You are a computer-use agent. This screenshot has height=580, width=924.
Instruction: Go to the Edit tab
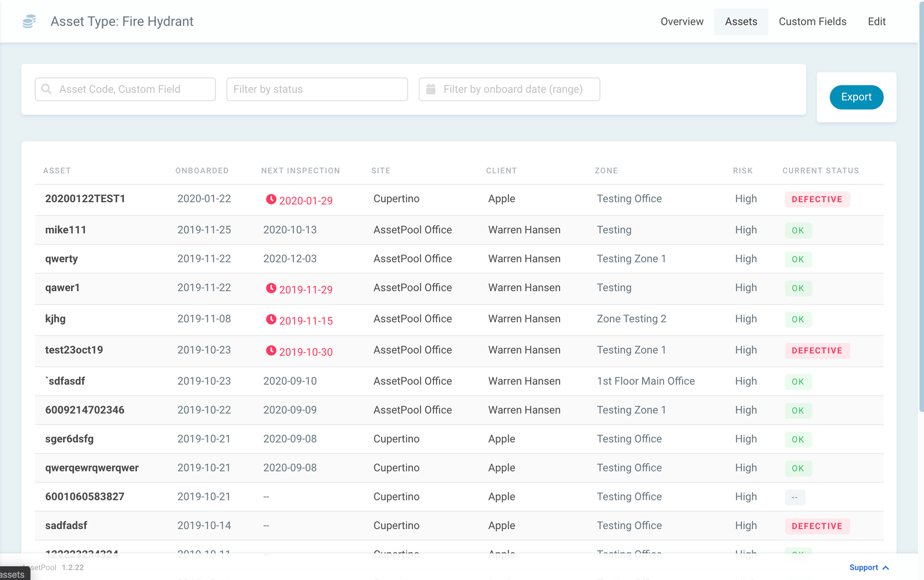tap(877, 21)
